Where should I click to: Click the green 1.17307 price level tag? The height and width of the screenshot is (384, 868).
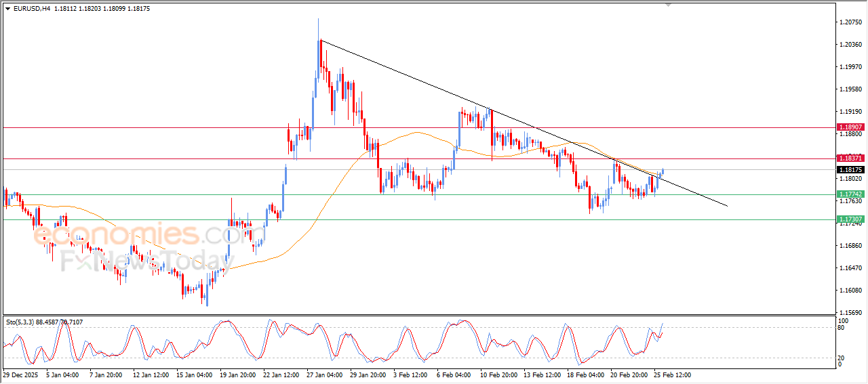pyautogui.click(x=850, y=219)
